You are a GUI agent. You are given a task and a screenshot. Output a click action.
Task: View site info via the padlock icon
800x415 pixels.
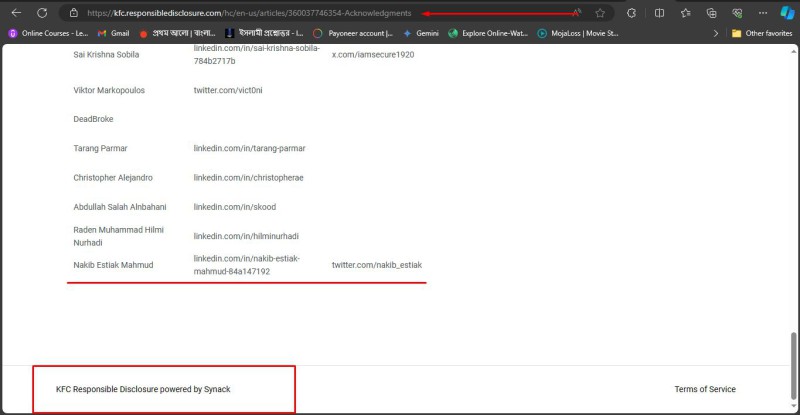point(74,13)
